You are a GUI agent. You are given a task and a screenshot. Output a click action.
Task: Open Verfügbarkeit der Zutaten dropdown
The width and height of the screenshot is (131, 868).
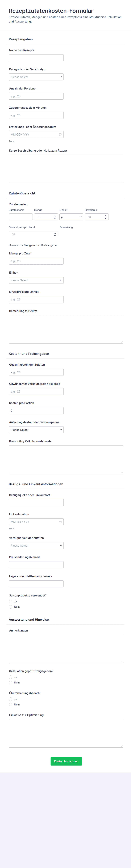tap(36, 545)
